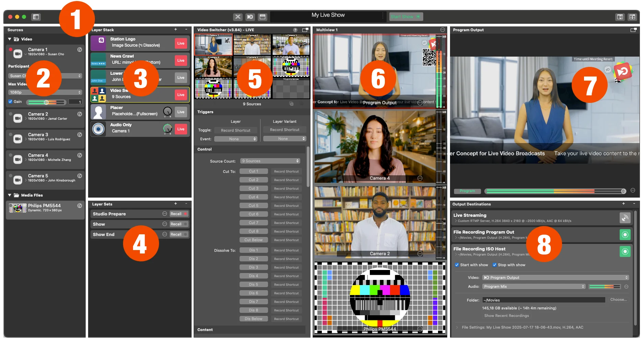644x342 pixels.
Task: Collapse the Media Files section triangle
Action: coord(10,195)
